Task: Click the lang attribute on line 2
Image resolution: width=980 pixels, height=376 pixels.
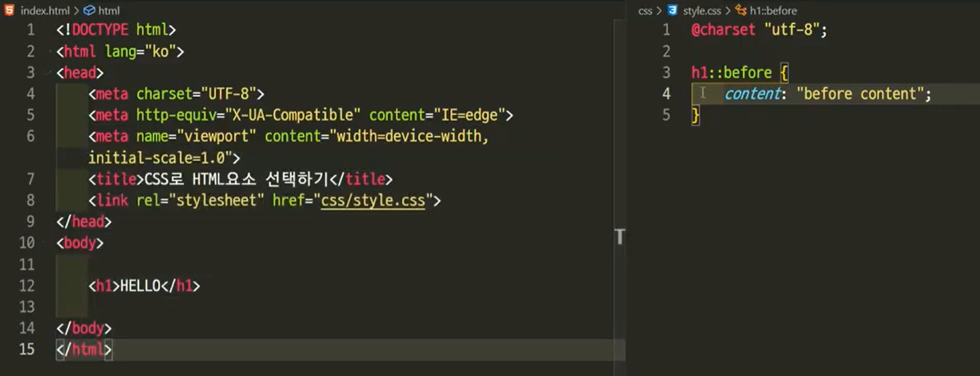Action: coord(120,51)
